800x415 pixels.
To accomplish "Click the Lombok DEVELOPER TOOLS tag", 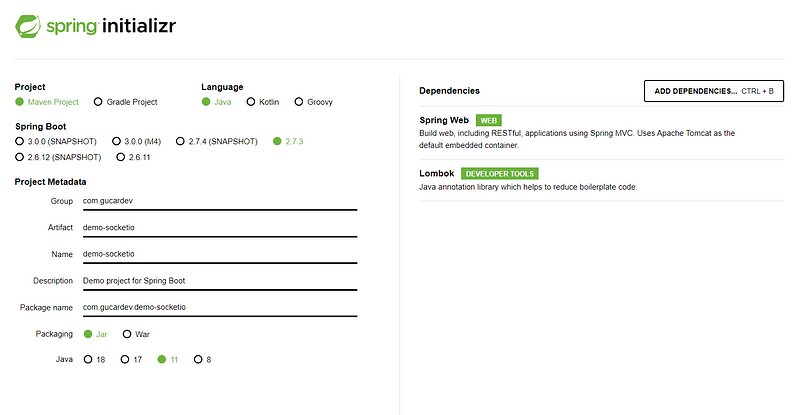I will pyautogui.click(x=499, y=174).
